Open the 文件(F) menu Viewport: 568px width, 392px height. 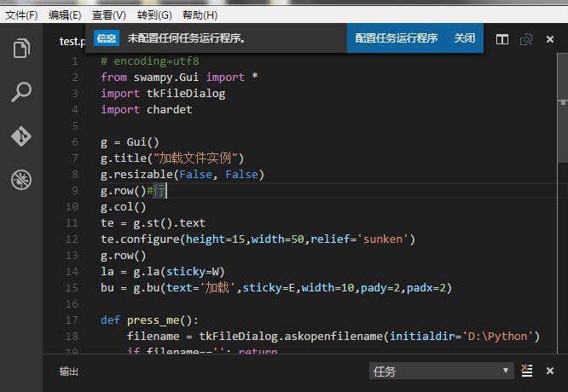tap(21, 15)
